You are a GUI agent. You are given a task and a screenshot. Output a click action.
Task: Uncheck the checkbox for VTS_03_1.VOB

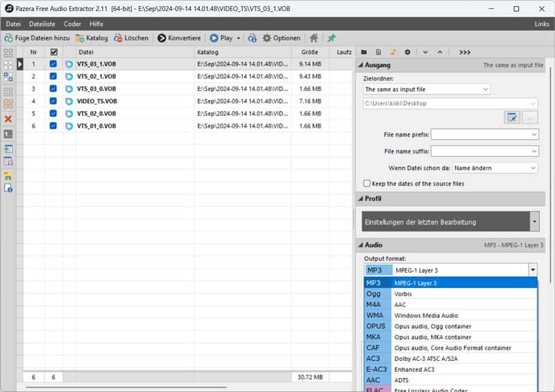coord(53,64)
